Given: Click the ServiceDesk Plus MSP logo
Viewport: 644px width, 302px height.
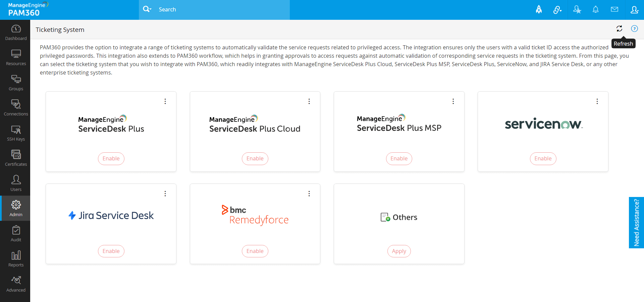Looking at the screenshot, I should pos(399,123).
